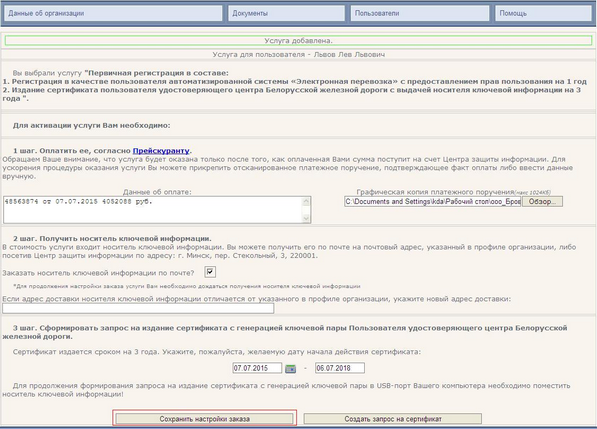Click the Данные об оплате label
The height and width of the screenshot is (429, 597).
pyautogui.click(x=157, y=192)
